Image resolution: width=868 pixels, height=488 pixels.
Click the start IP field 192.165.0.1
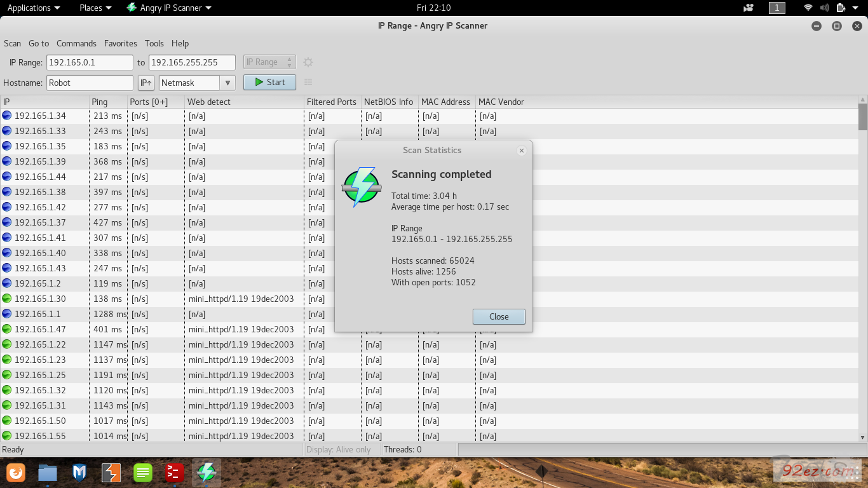point(90,62)
